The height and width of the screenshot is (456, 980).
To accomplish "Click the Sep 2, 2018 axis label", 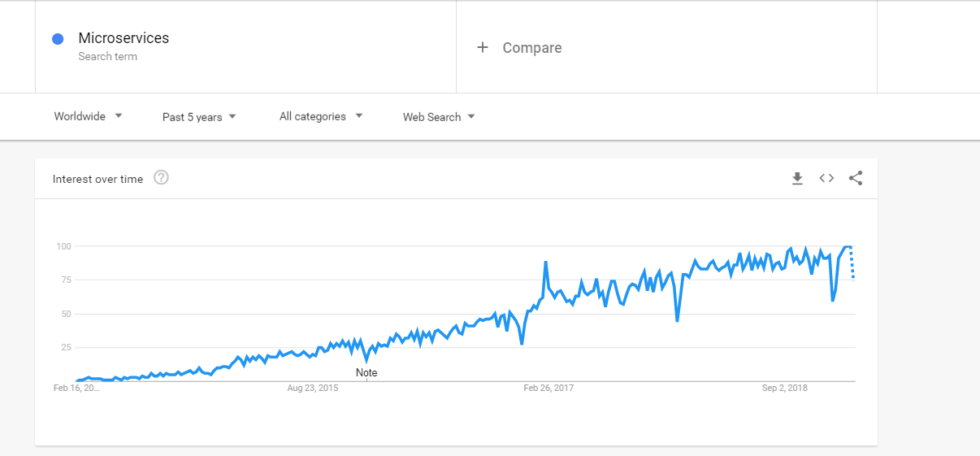I will tap(785, 388).
